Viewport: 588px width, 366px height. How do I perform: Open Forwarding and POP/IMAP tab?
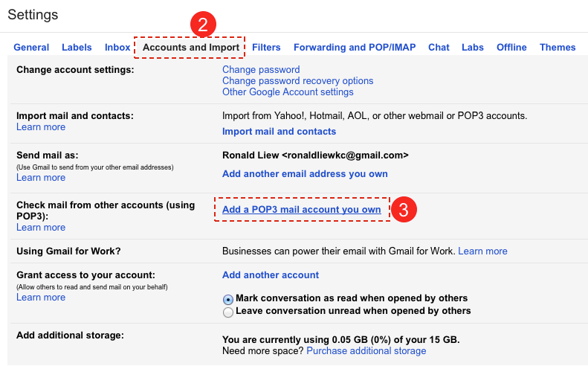[x=355, y=48]
